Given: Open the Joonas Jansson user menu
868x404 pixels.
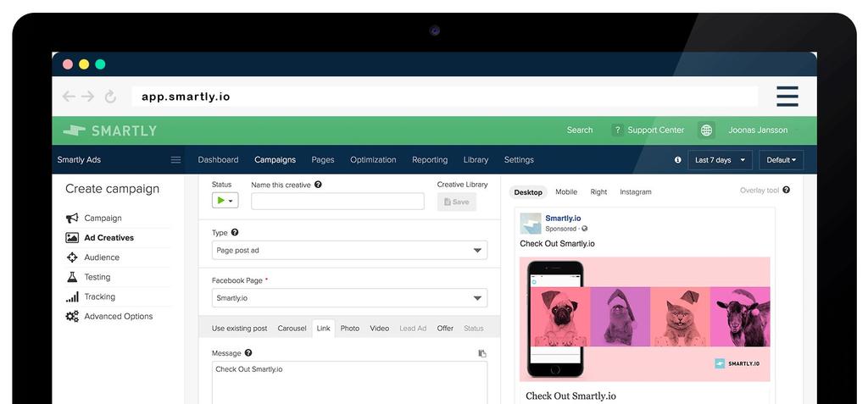Looking at the screenshot, I should pyautogui.click(x=758, y=130).
